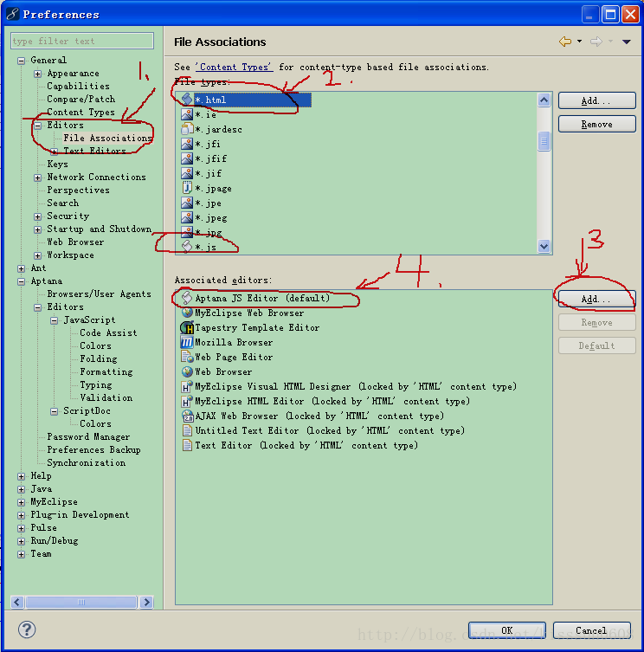Open Code Assist under JavaScript
Image resolution: width=644 pixels, height=652 pixels.
(108, 333)
